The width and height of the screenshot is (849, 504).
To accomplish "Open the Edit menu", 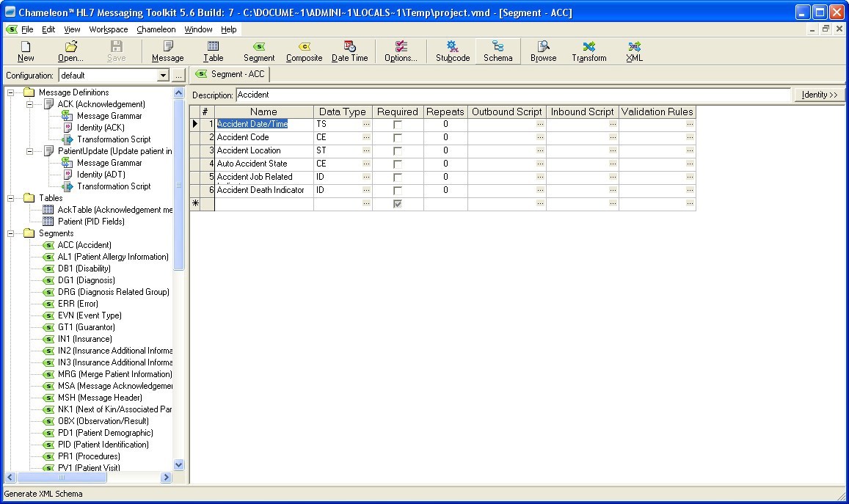I will [48, 29].
